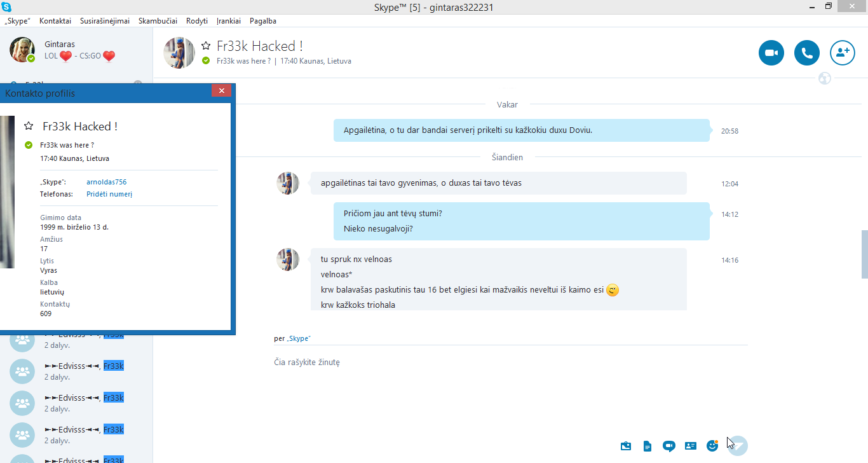Screen dimensions: 868x463
Task: Click the 14:12 timestamp
Action: [729, 214]
